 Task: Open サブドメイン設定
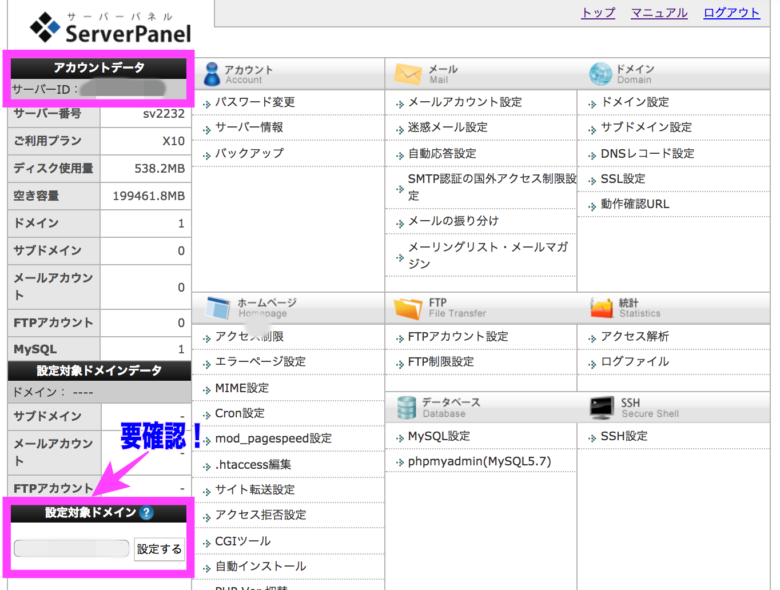[x=646, y=127]
